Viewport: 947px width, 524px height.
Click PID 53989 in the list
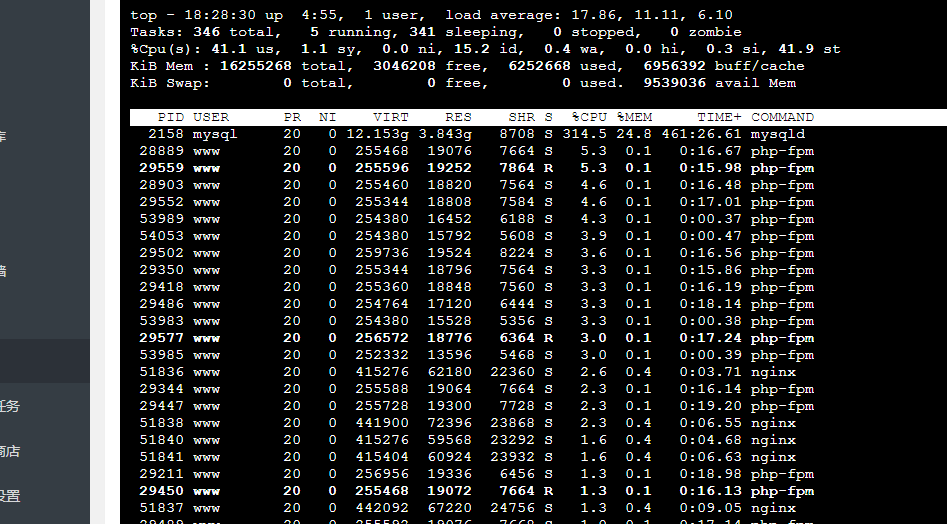(x=162, y=219)
